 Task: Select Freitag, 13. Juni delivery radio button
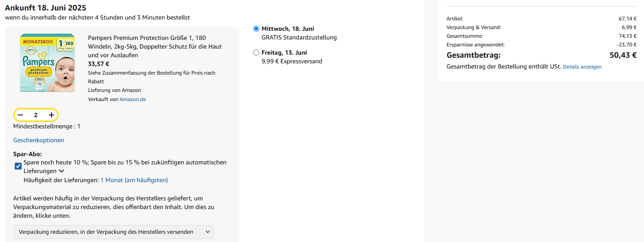coord(256,53)
